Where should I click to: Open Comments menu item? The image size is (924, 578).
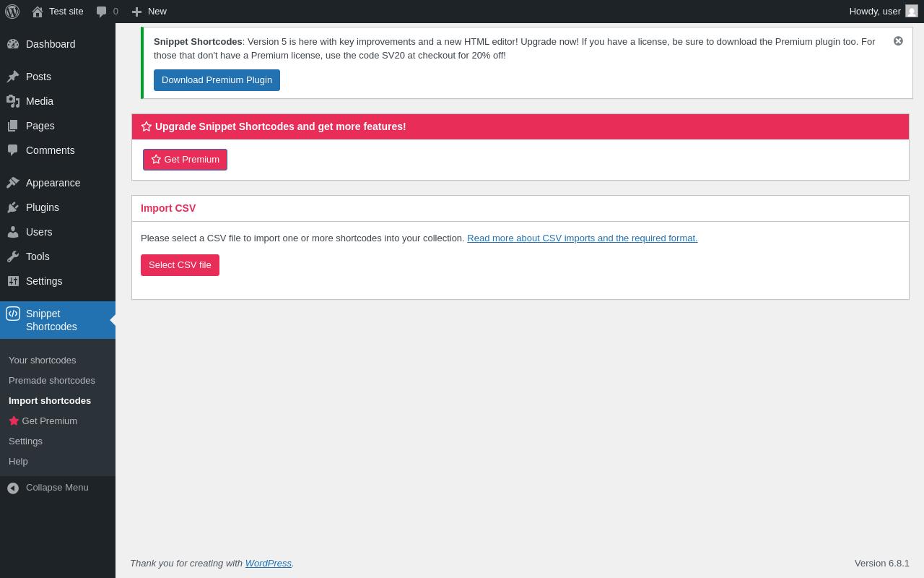click(x=51, y=150)
